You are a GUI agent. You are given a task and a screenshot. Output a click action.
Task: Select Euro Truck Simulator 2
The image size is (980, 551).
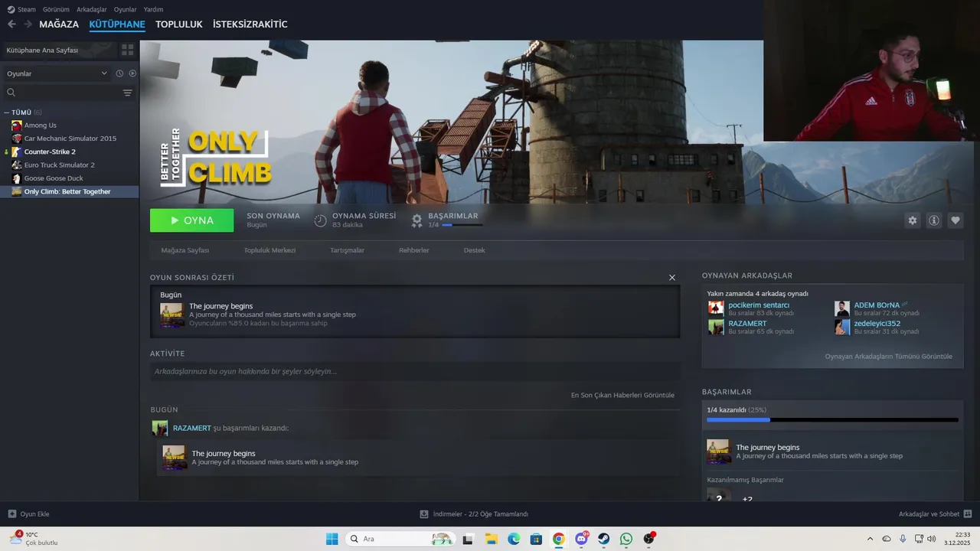tap(59, 165)
